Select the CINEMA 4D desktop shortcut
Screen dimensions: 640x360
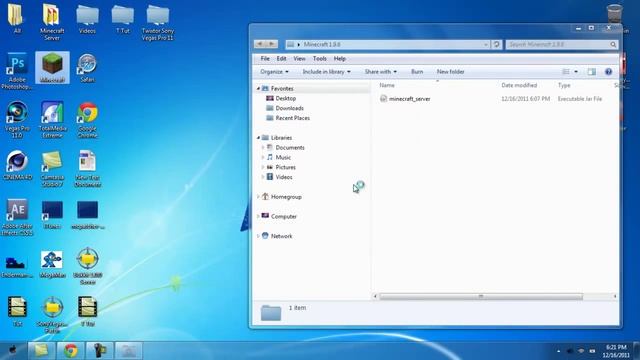pos(17,165)
